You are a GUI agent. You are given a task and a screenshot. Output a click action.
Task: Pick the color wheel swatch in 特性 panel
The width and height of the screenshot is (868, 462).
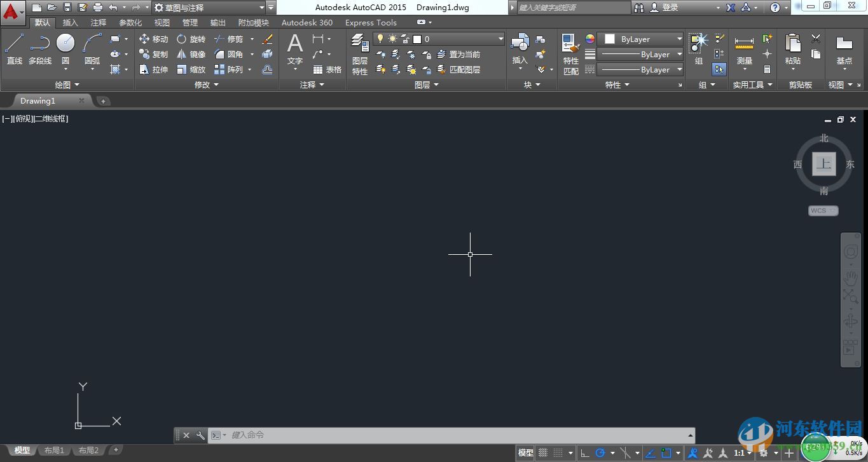589,39
